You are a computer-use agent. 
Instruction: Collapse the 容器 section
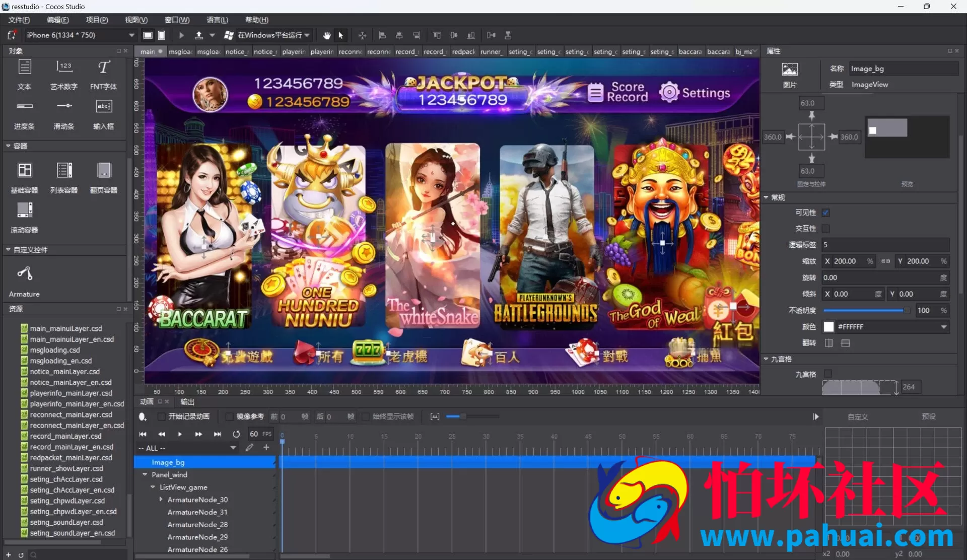(x=8, y=146)
